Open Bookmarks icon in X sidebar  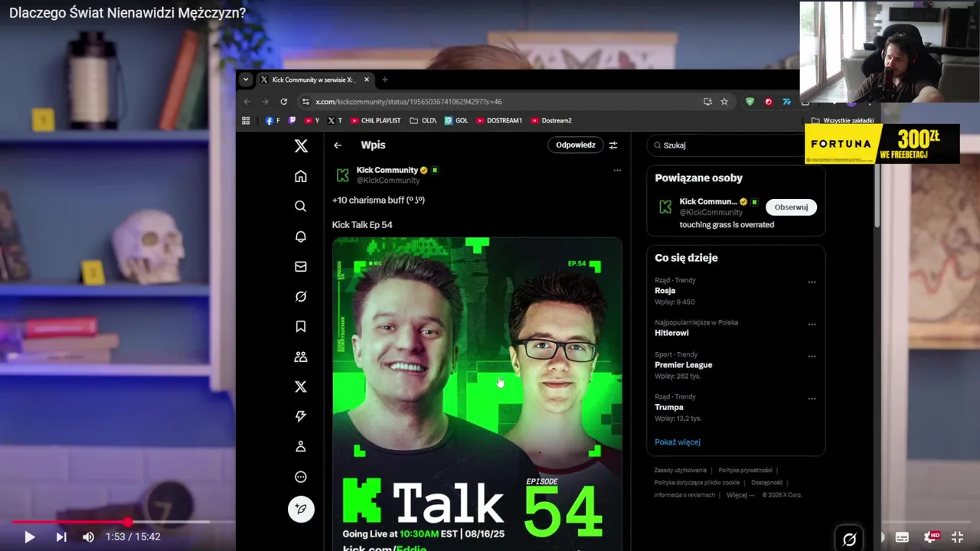click(301, 327)
